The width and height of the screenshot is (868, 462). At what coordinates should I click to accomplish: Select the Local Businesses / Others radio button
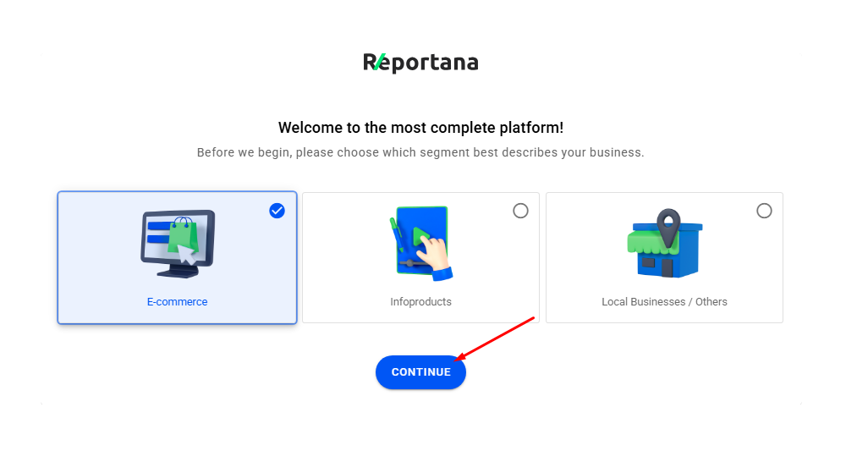764,211
